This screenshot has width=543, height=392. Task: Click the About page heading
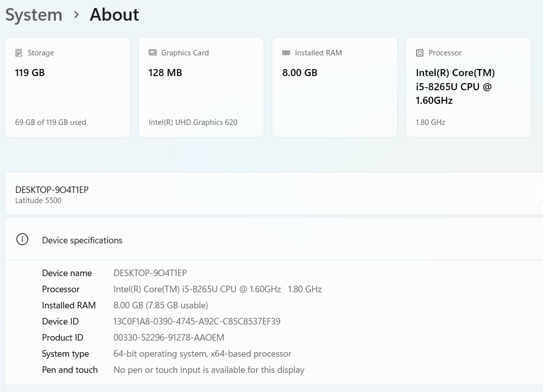click(x=114, y=15)
